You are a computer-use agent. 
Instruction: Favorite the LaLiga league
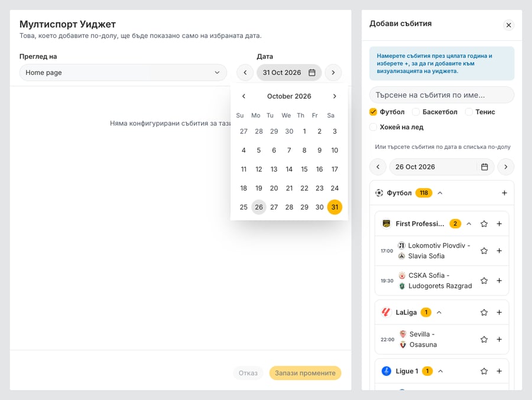(484, 313)
